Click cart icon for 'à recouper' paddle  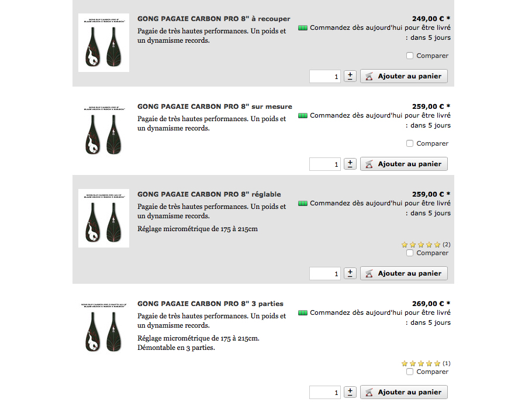(369, 77)
